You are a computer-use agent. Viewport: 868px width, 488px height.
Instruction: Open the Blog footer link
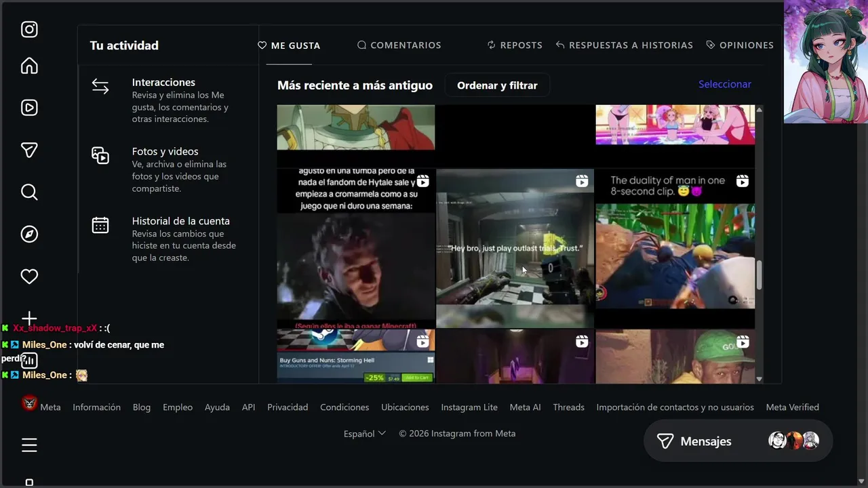[x=142, y=407]
